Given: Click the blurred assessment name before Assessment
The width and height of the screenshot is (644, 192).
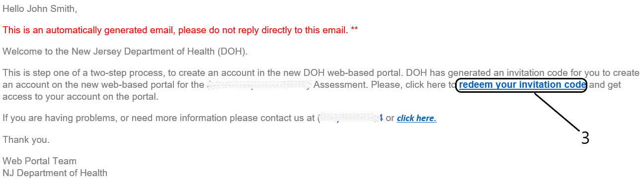Looking at the screenshot, I should 258,85.
